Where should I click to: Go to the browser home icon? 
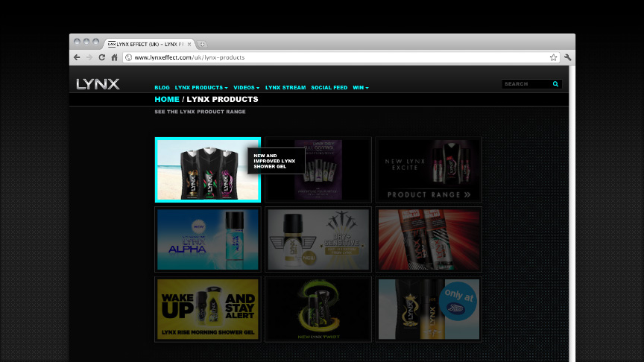[114, 57]
